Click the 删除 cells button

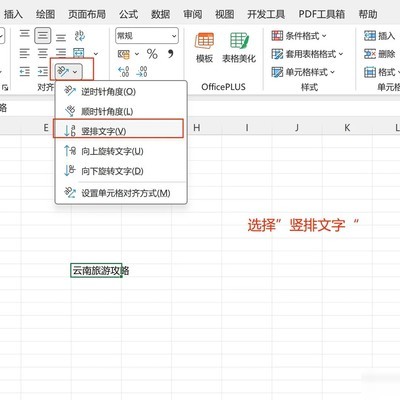[x=379, y=54]
